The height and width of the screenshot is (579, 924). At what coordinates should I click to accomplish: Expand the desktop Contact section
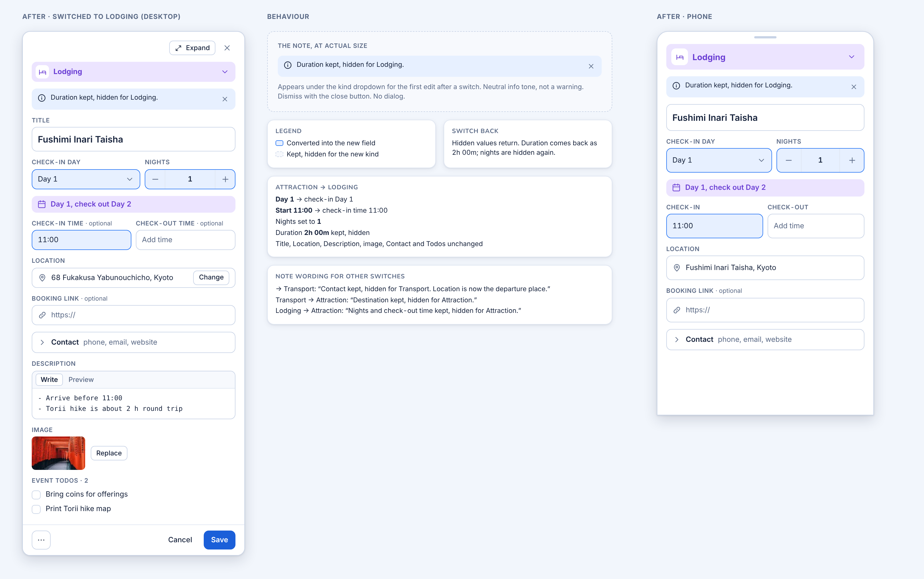click(133, 342)
